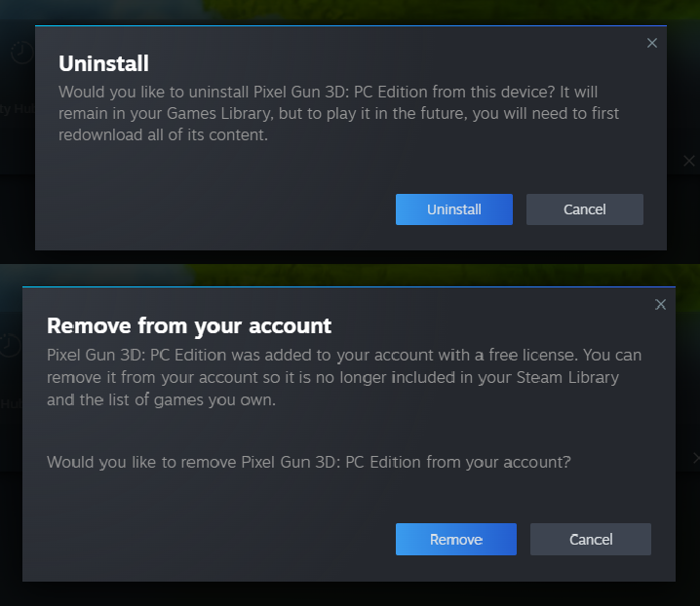Click the dark empty area beside the Uninstall button

[x=214, y=209]
